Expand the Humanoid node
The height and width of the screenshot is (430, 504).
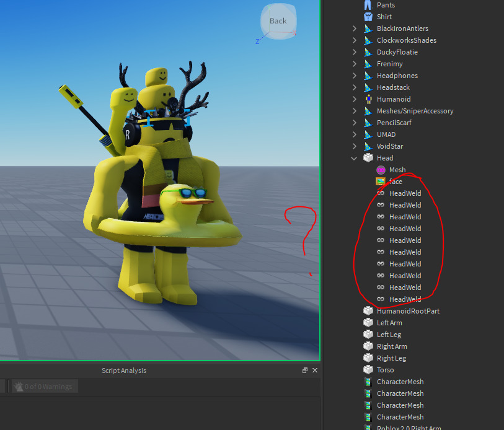click(354, 99)
